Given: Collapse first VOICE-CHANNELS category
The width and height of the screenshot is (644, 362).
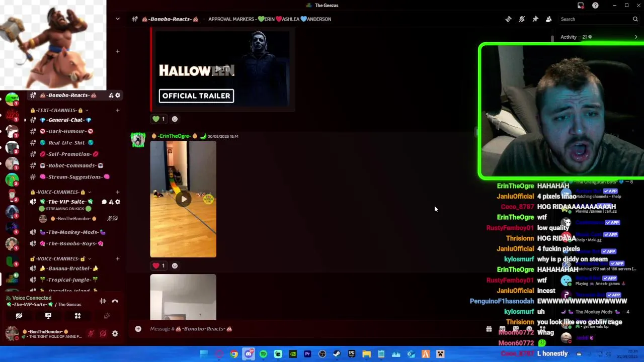Looking at the screenshot, I should coord(60,192).
